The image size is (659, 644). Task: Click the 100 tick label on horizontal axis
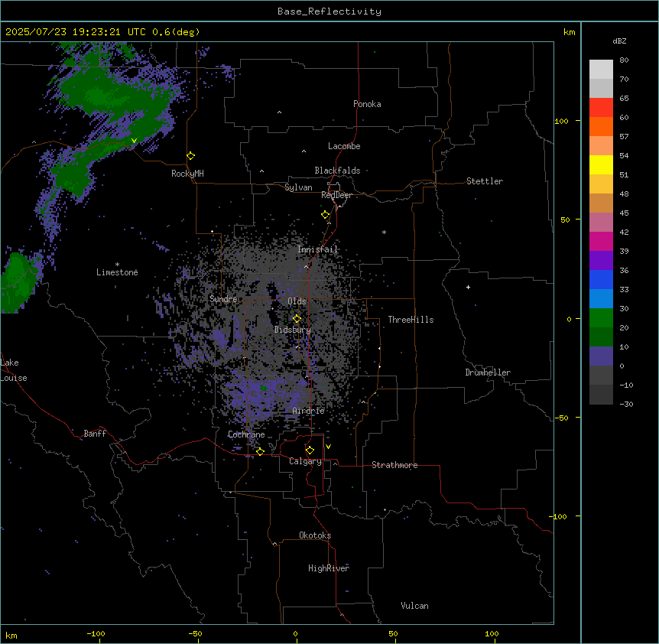point(492,633)
